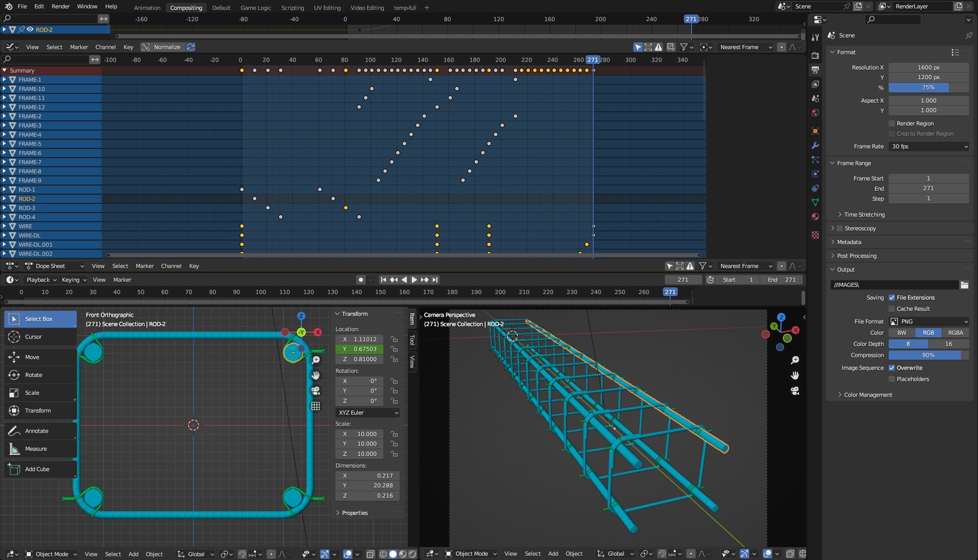978x560 pixels.
Task: Select the Add Cube tool
Action: tap(40, 469)
